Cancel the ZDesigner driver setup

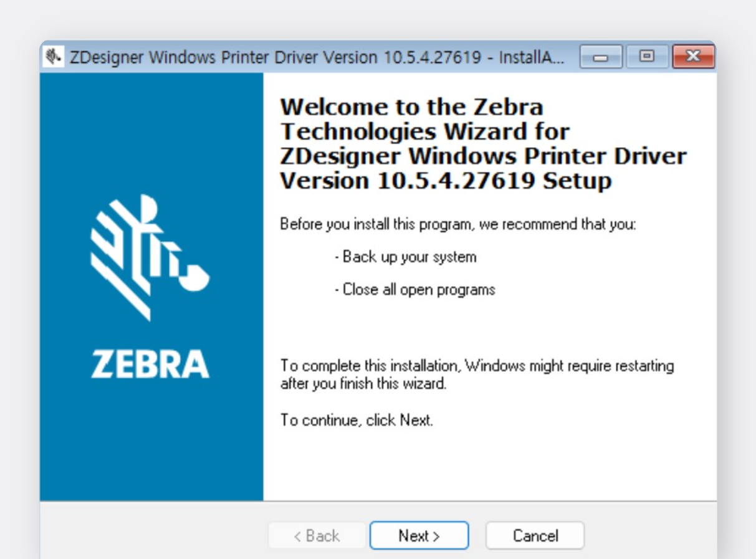(x=535, y=535)
